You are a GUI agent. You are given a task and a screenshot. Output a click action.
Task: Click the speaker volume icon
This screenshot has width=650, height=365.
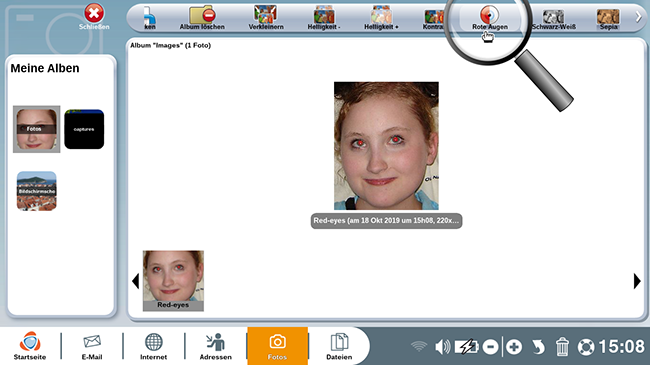click(x=442, y=347)
